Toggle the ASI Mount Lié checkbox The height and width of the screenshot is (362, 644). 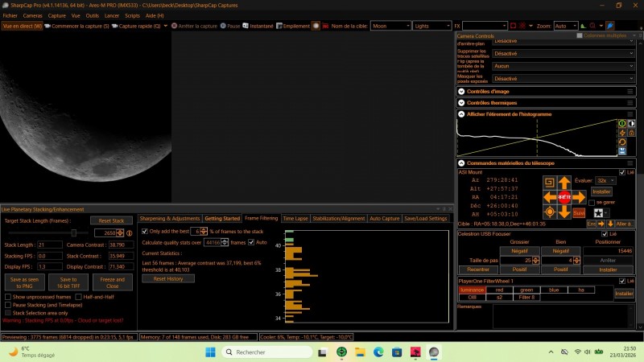pos(622,172)
